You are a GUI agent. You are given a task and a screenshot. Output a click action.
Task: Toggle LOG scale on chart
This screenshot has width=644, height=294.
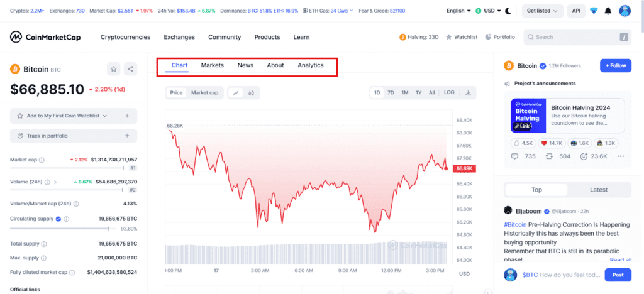[x=449, y=93]
